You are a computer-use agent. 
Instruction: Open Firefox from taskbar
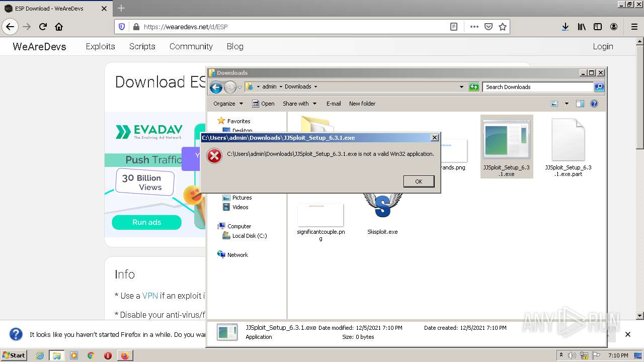[x=124, y=355]
